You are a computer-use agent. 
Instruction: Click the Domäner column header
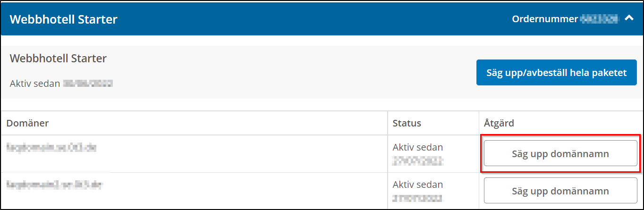pos(28,123)
